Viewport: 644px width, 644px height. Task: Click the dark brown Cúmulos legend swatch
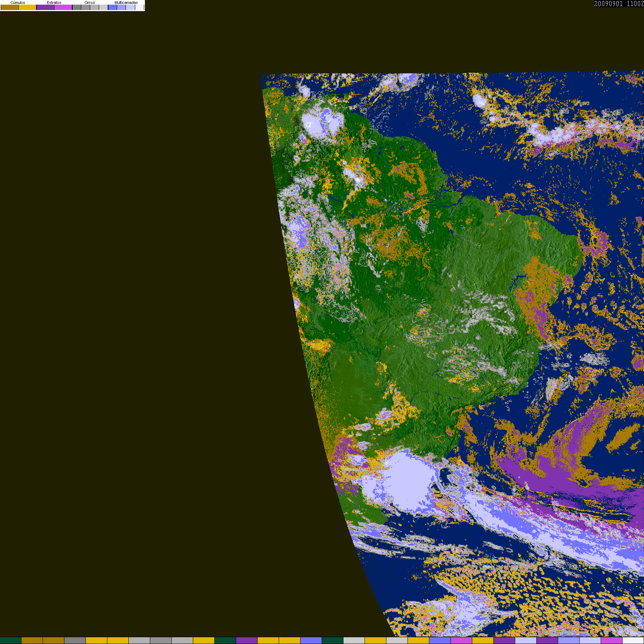click(10, 7)
